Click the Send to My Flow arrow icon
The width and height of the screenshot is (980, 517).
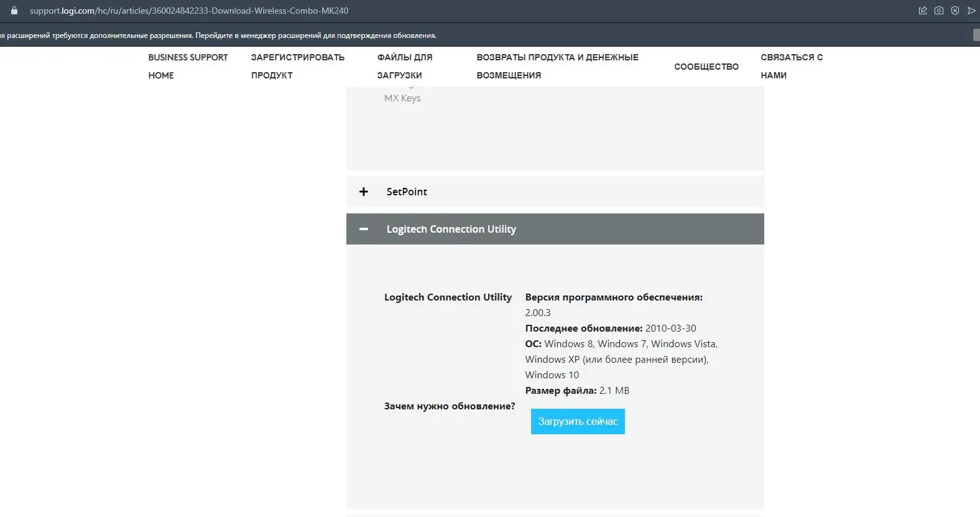coord(971,11)
